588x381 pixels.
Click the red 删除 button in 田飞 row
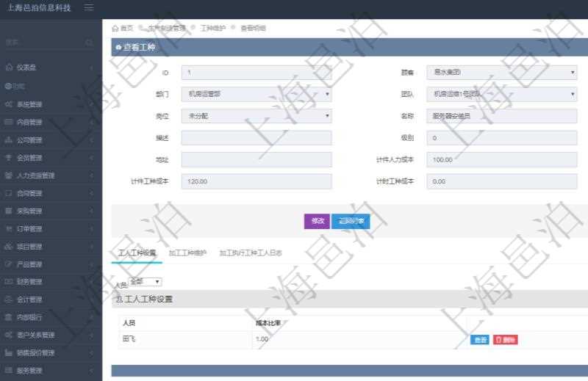coord(505,340)
